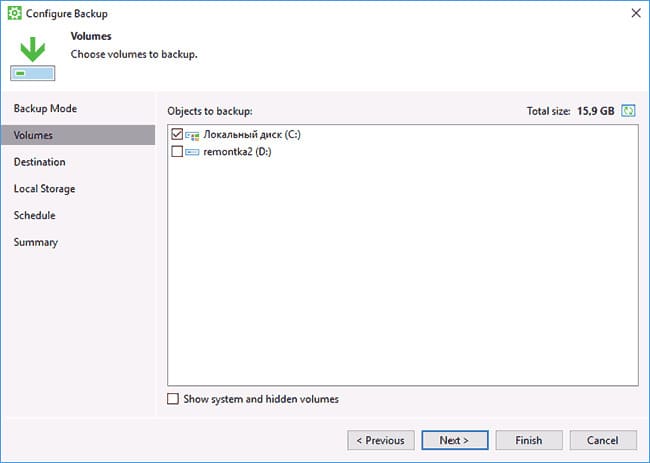Click the drive icon next to remontka2 (D:)

pyautogui.click(x=192, y=152)
